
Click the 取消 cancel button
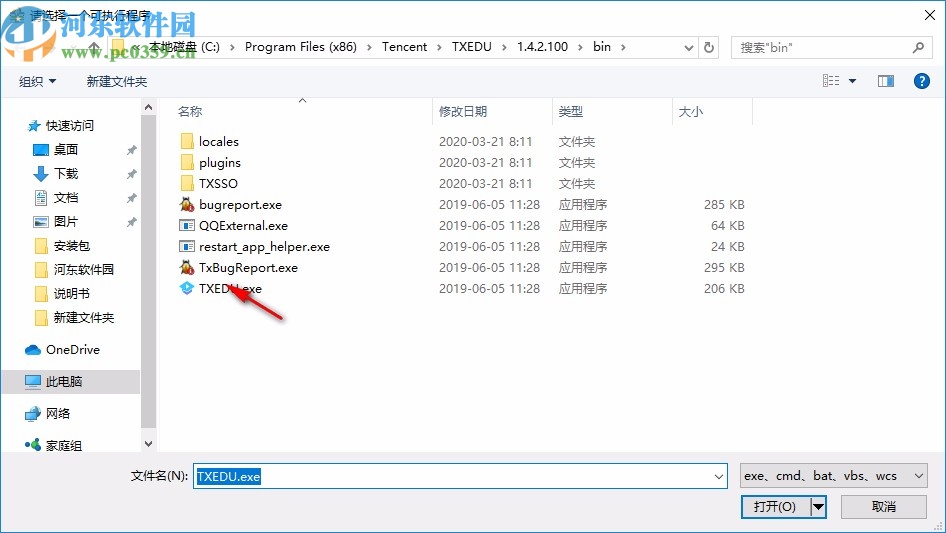(x=884, y=506)
